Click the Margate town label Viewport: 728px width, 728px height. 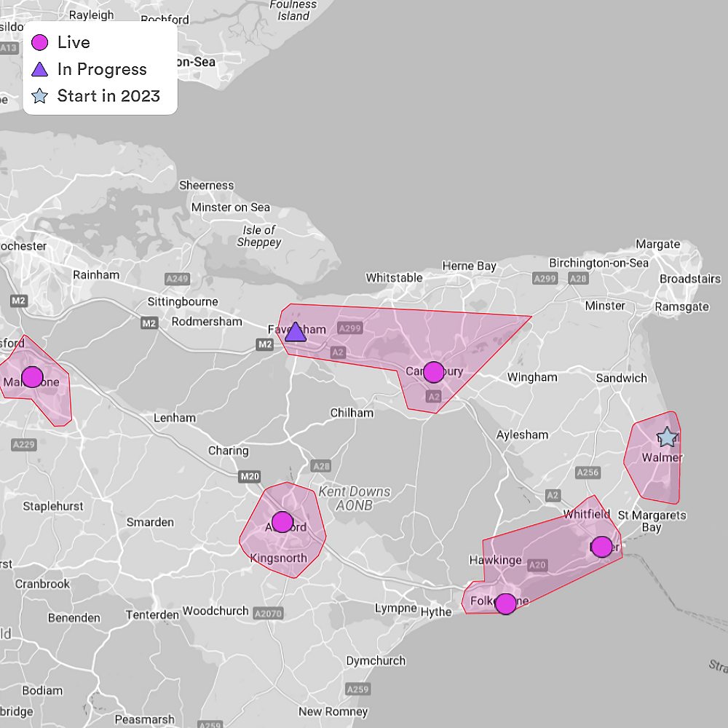click(657, 245)
